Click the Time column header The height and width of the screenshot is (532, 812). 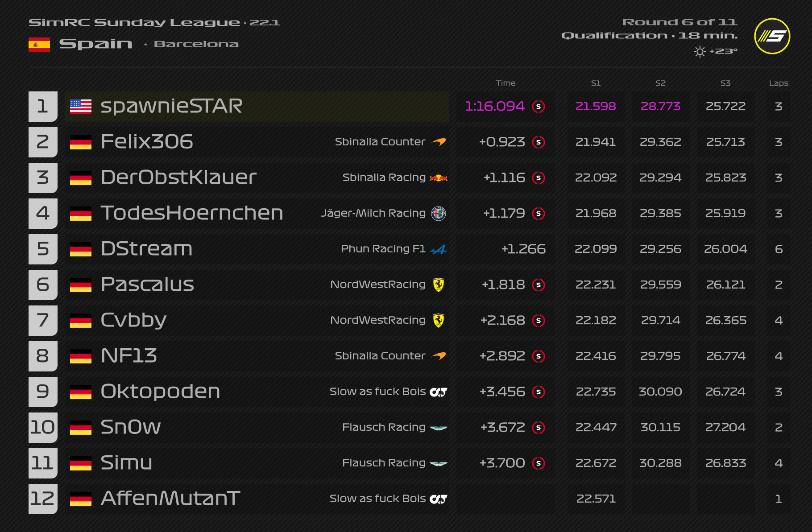505,83
